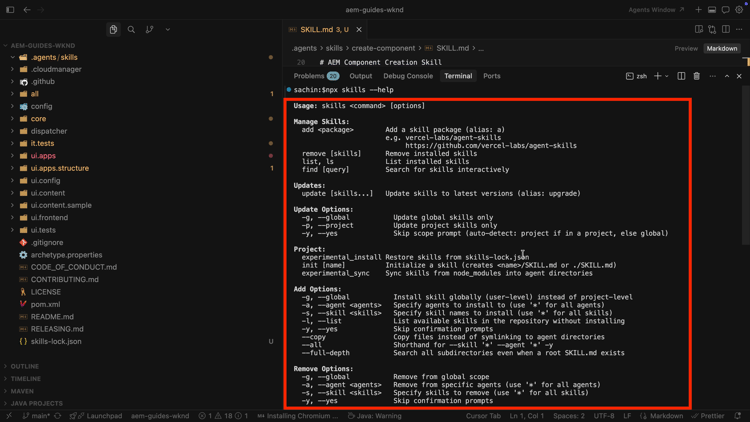Expand the .cloudmanager folder
750x422 pixels.
(12, 69)
